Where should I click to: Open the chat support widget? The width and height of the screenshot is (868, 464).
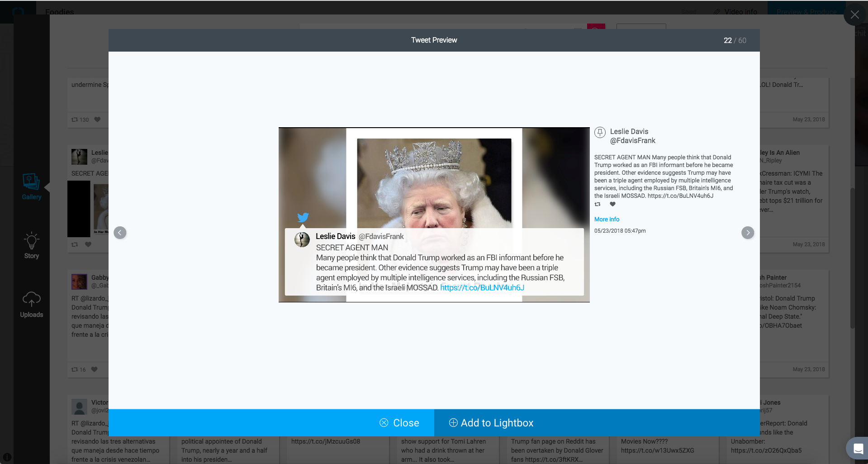pyautogui.click(x=858, y=448)
